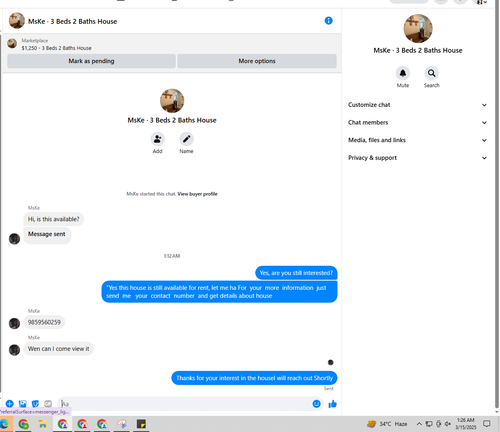Open volume control in system tray
Image resolution: width=500 pixels, height=432 pixels.
(448, 424)
